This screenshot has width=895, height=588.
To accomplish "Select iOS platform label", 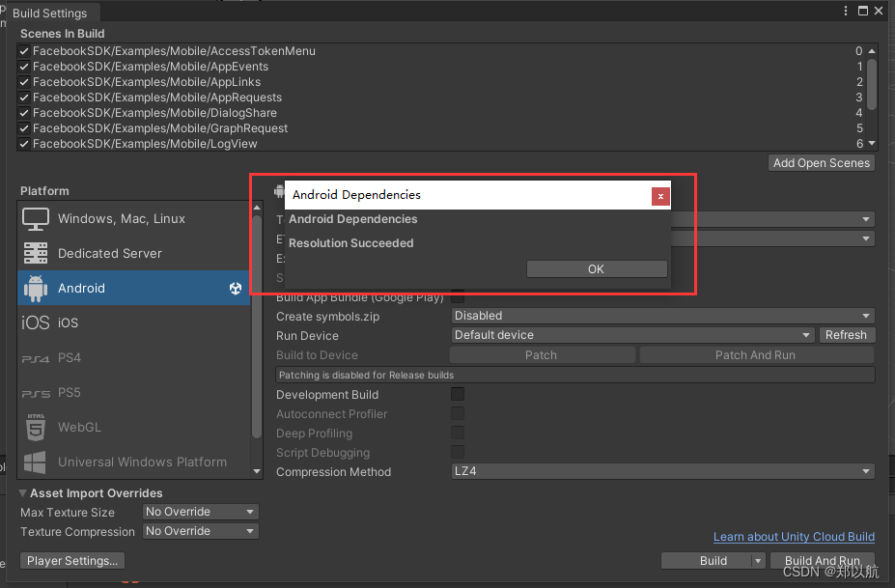I will (x=68, y=323).
